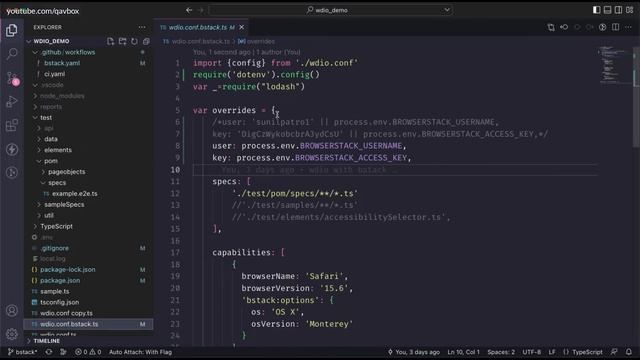640x360 pixels.
Task: Open the customize layout icon
Action: (x=629, y=10)
